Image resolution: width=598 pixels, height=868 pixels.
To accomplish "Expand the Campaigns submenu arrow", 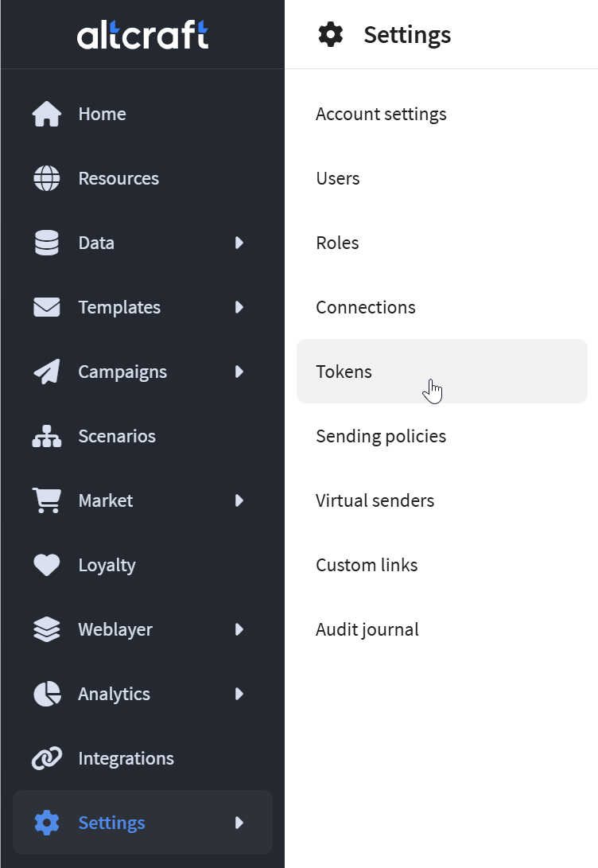I will (239, 372).
